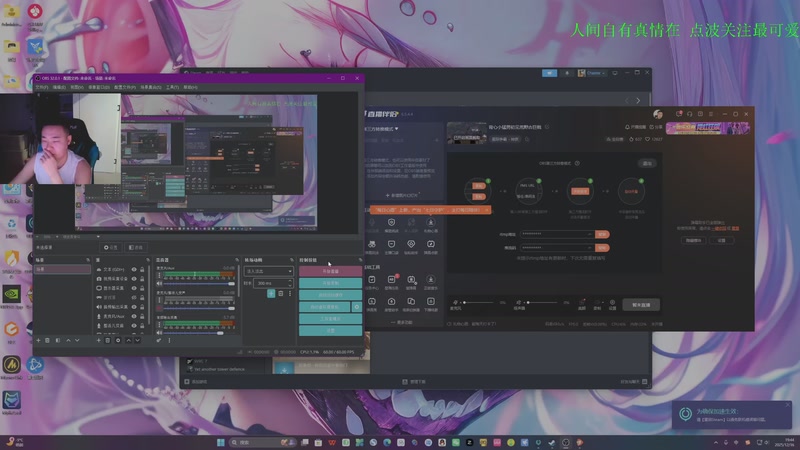Edit stream title pencil icon in companion

[547, 127]
